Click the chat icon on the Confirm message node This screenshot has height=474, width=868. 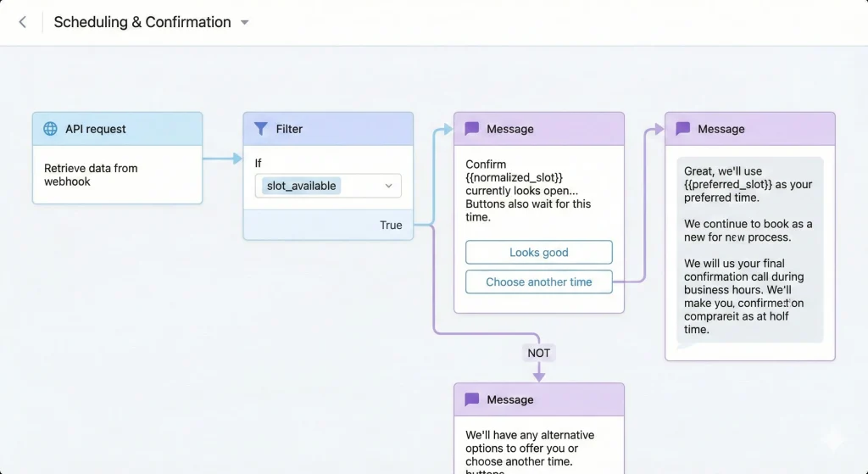tap(472, 129)
